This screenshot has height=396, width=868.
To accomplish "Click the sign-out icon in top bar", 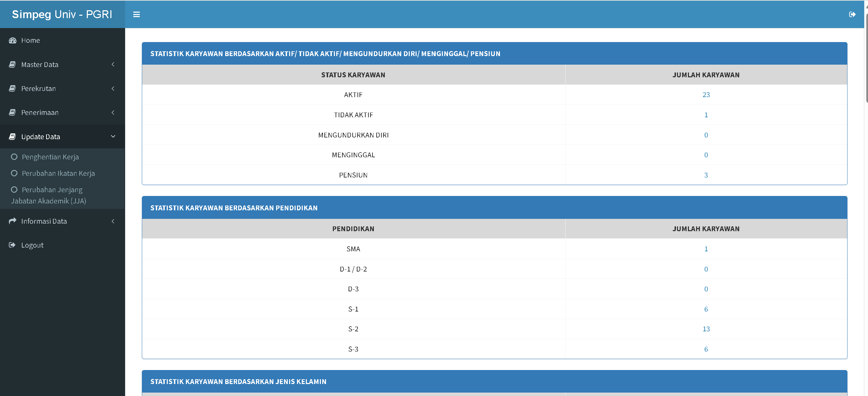I will [852, 14].
